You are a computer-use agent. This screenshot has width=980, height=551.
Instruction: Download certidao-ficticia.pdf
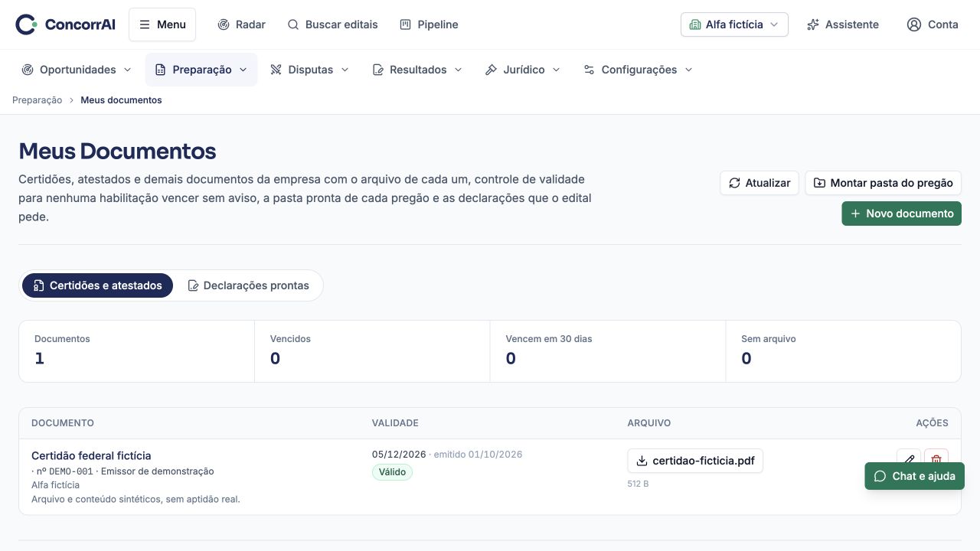pos(695,461)
